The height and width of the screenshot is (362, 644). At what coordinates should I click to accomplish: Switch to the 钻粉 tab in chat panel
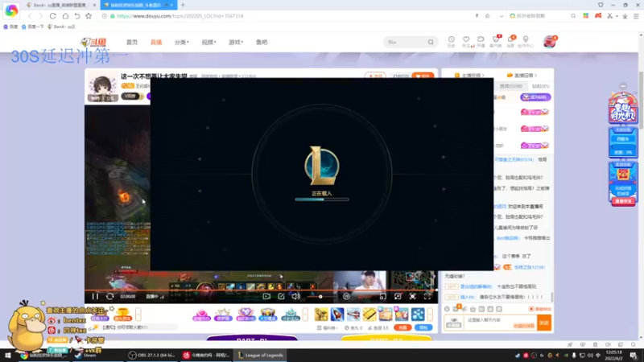coord(540,87)
